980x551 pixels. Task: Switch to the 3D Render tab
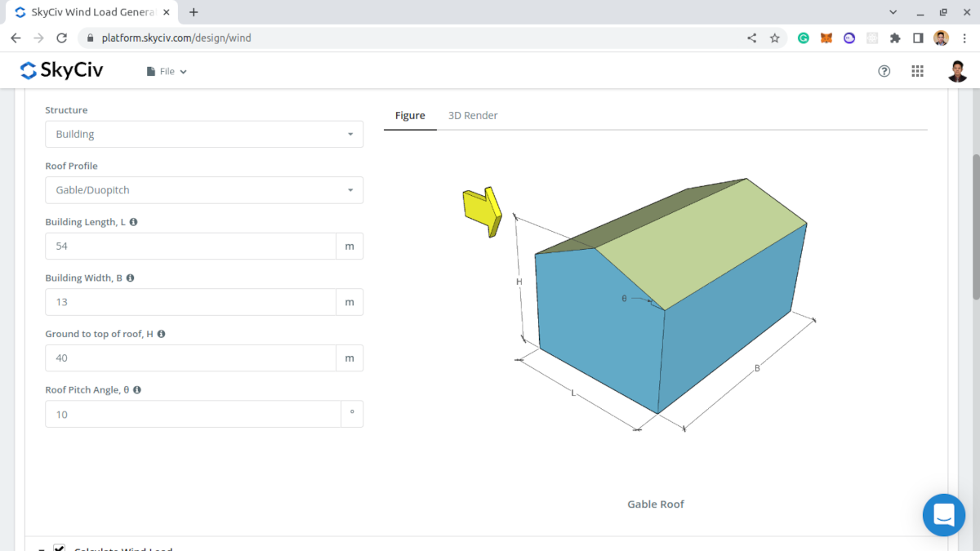click(x=473, y=116)
